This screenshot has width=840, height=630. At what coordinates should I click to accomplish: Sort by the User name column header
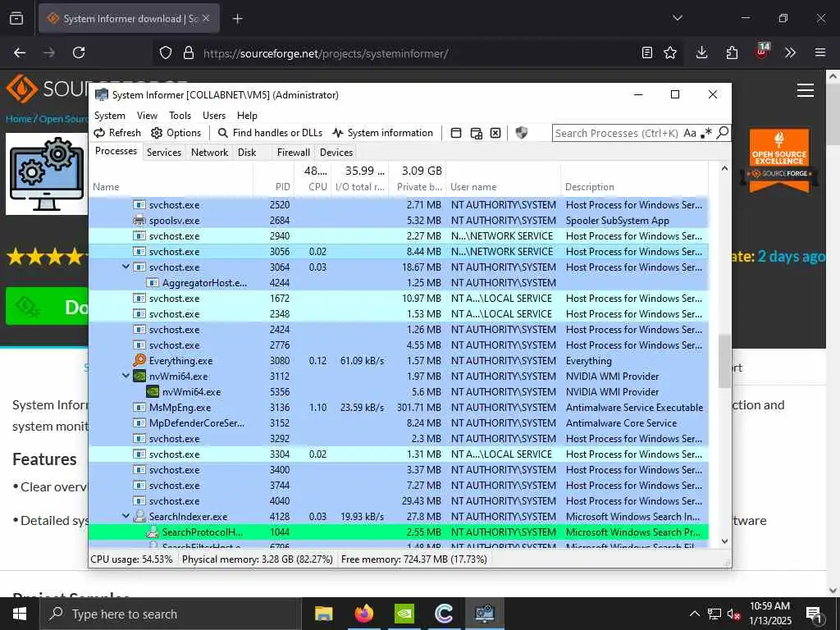503,180
